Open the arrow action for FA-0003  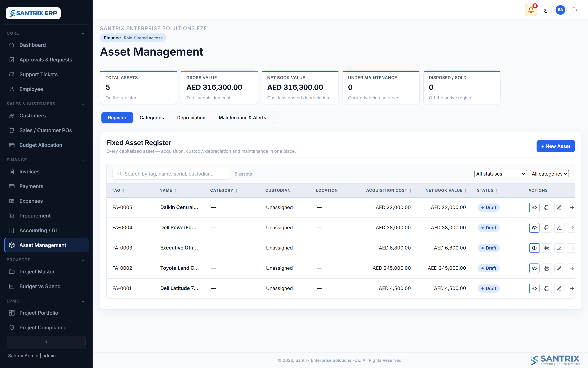571,248
